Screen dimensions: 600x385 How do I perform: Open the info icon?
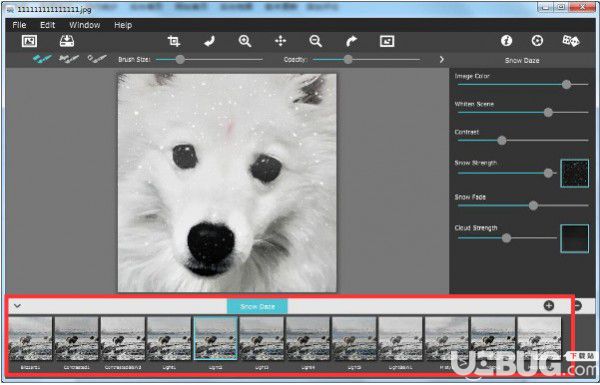tap(507, 41)
